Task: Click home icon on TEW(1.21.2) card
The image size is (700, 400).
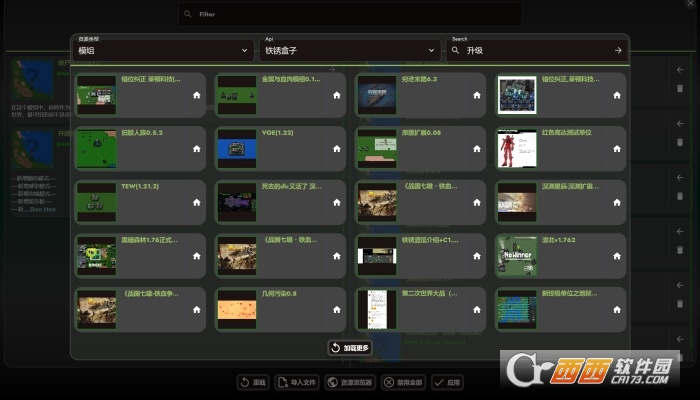Action: point(196,202)
